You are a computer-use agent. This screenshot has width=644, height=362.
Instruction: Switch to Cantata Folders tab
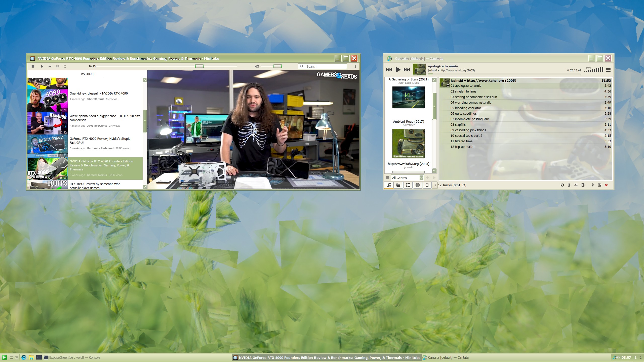point(398,185)
